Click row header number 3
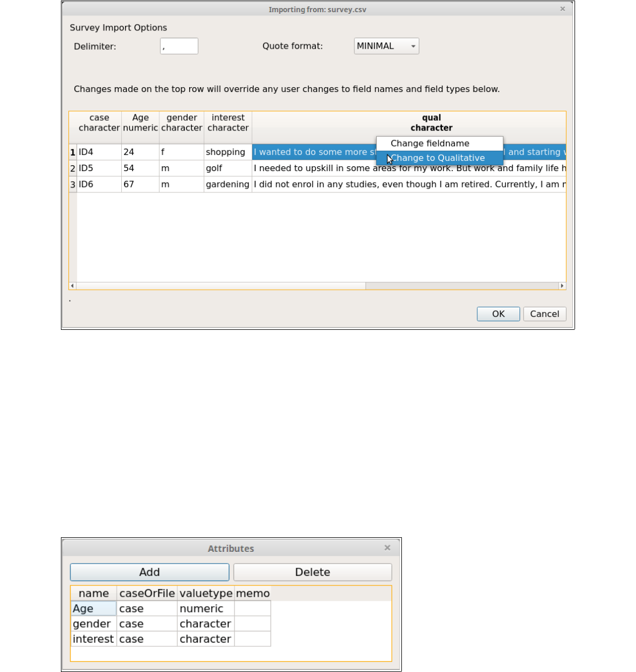 coord(73,184)
